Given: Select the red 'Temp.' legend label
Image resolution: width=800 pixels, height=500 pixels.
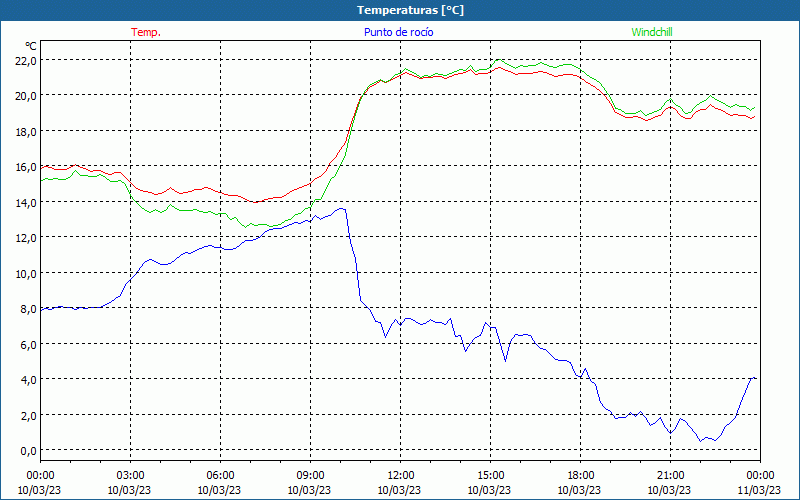Looking at the screenshot, I should point(146,32).
